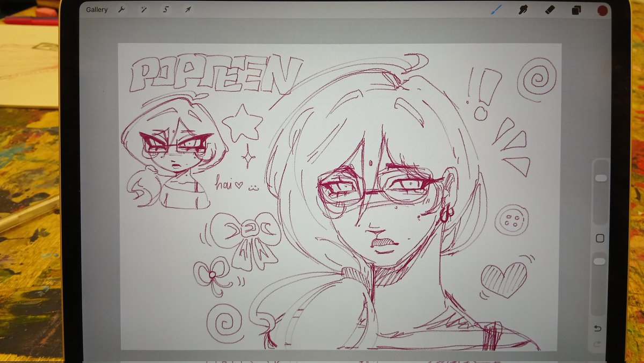Viewport: 644px width, 363px height.
Task: Activate the Selection tool
Action: (x=165, y=10)
